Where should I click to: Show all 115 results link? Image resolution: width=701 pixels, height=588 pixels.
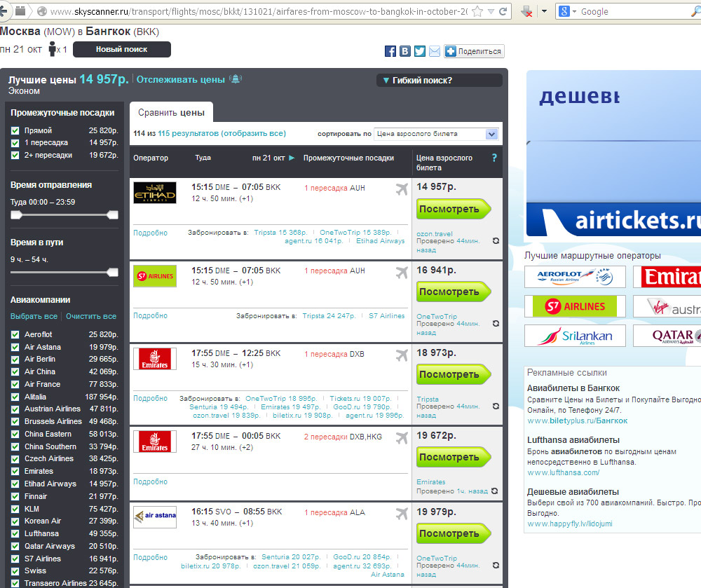click(222, 133)
